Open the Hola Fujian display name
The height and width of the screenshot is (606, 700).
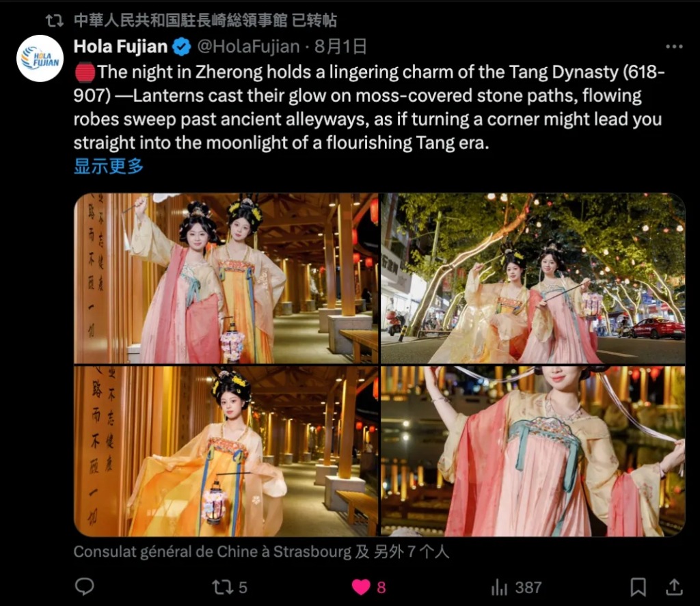pyautogui.click(x=120, y=46)
